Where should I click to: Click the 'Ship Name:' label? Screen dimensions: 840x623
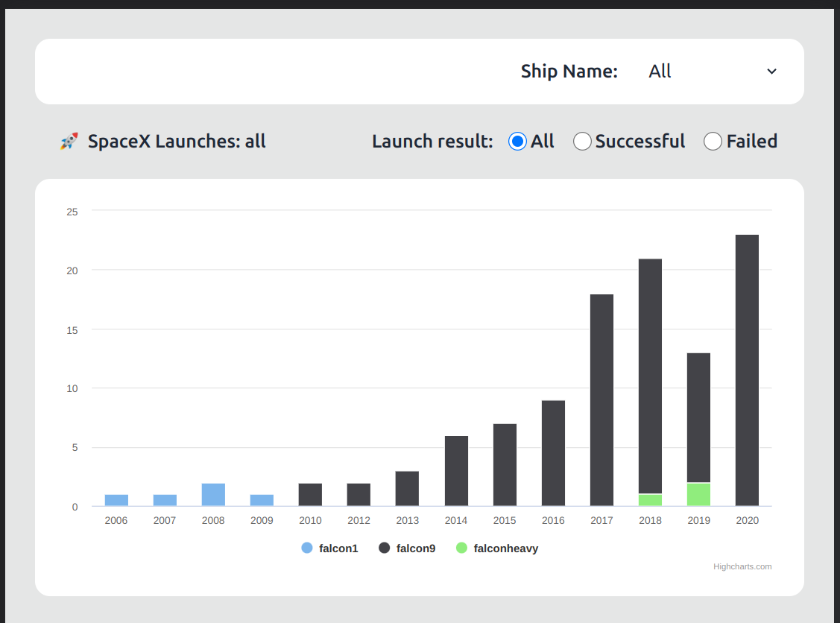coord(569,72)
